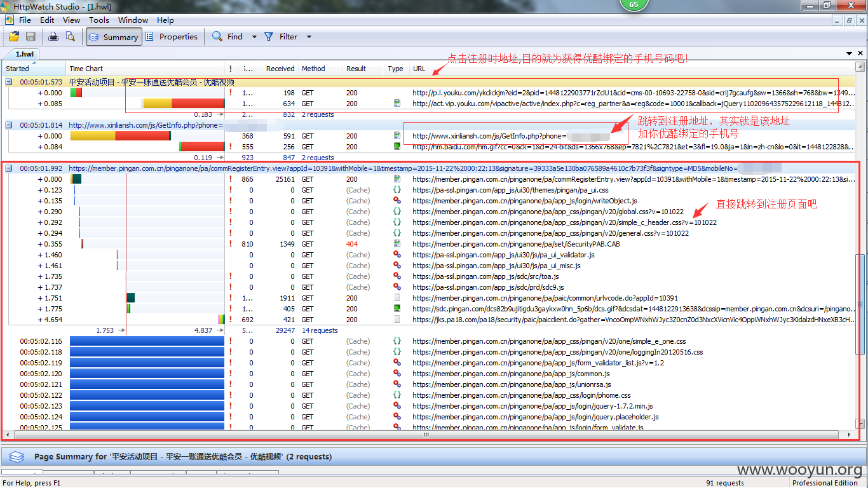Image resolution: width=868 pixels, height=488 pixels.
Task: Click the horizontal scrollbar right arrow
Action: 851,435
